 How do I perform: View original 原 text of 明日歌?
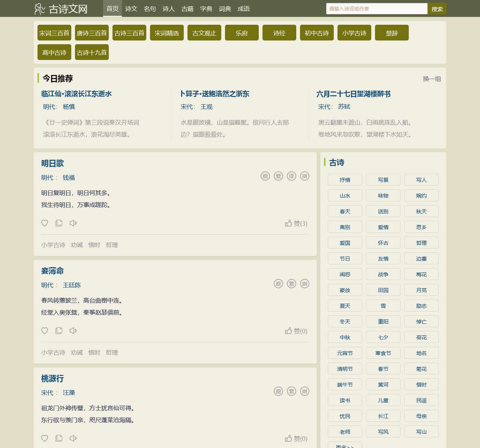click(x=265, y=176)
